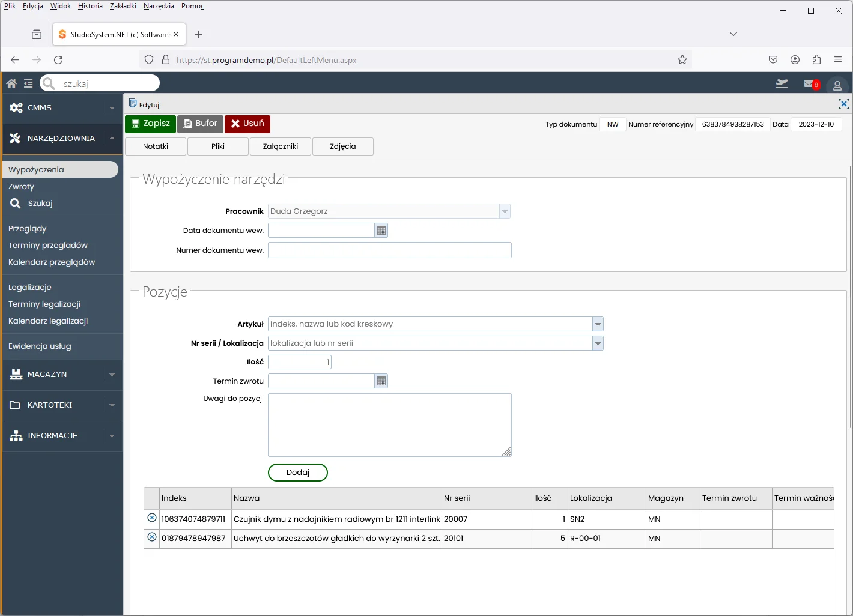Expand the MAGAZYN sidebar section
The image size is (853, 616).
pos(112,375)
